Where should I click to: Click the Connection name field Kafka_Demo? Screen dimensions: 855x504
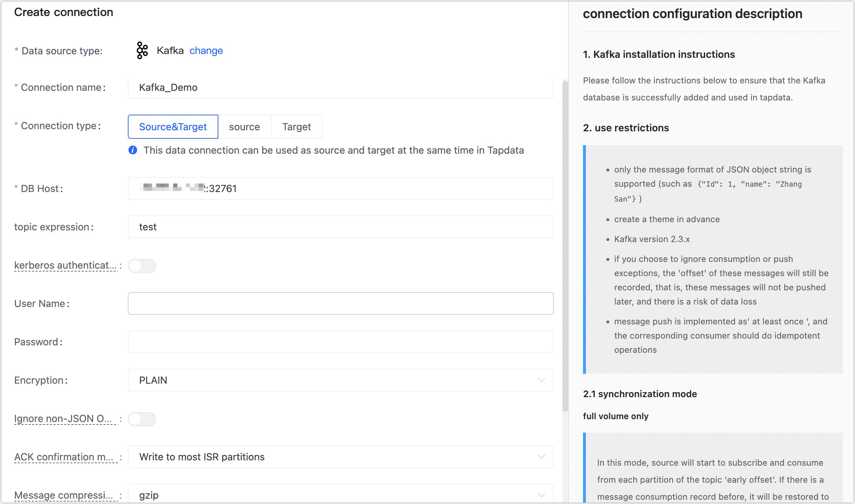click(x=341, y=88)
